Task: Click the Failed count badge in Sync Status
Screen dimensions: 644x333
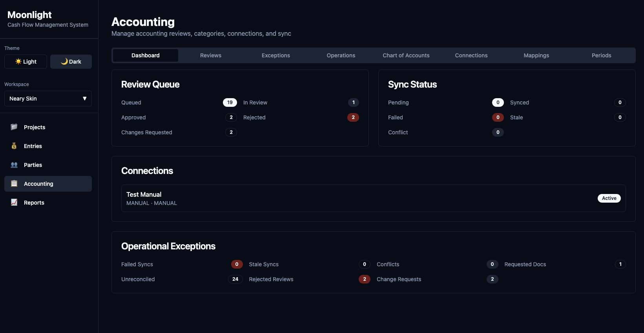Action: [498, 117]
